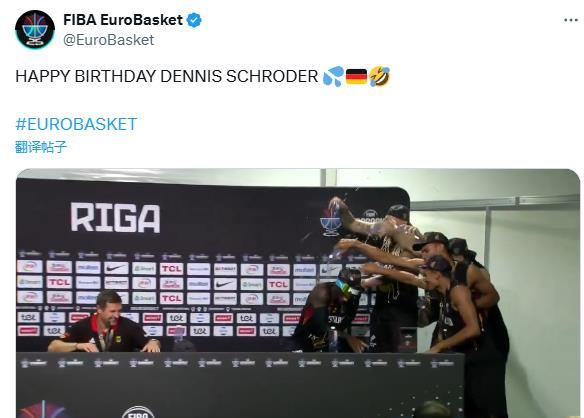Open the FIBA EuroBasket profile avatar
584x418 pixels.
click(x=35, y=29)
